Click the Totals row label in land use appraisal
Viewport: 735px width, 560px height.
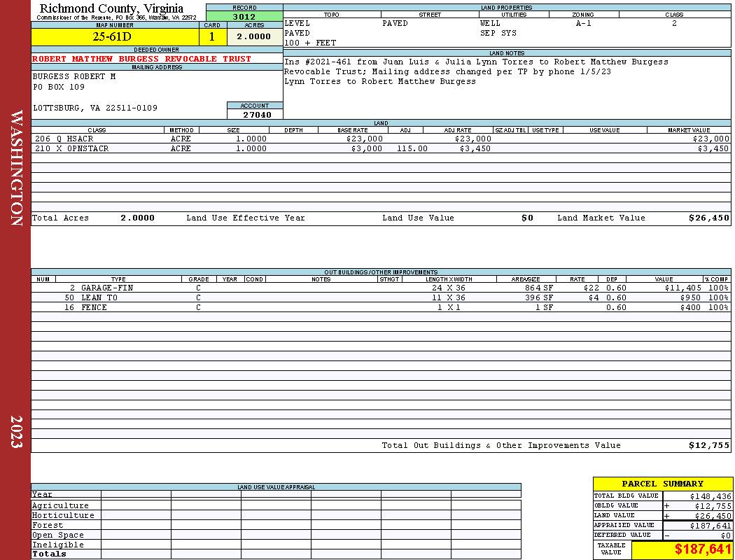[49, 554]
